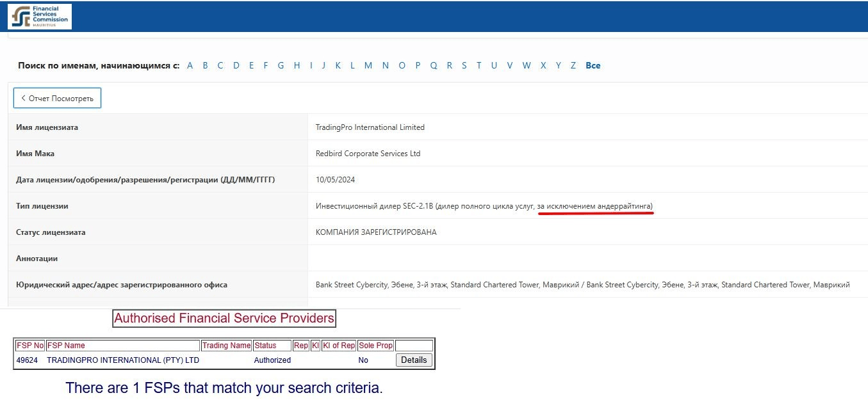Click the KI of Rep column header
Viewport: 868px width, 400px height.
click(x=339, y=346)
